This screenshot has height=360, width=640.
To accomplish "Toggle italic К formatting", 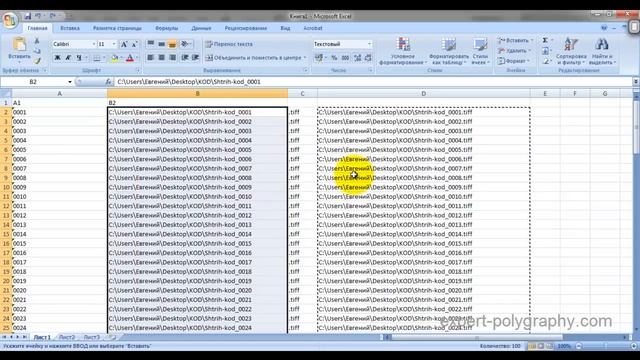I will click(x=68, y=58).
